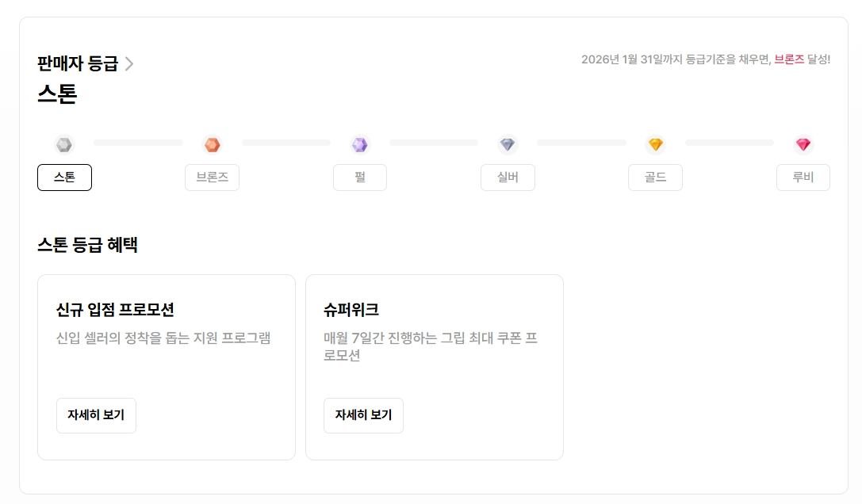The height and width of the screenshot is (504, 862).
Task: Select the 스톤 grade tab
Action: [x=64, y=178]
